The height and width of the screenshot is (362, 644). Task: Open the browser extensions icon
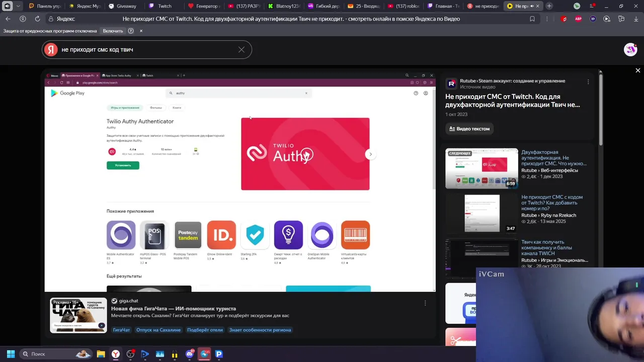(x=621, y=19)
